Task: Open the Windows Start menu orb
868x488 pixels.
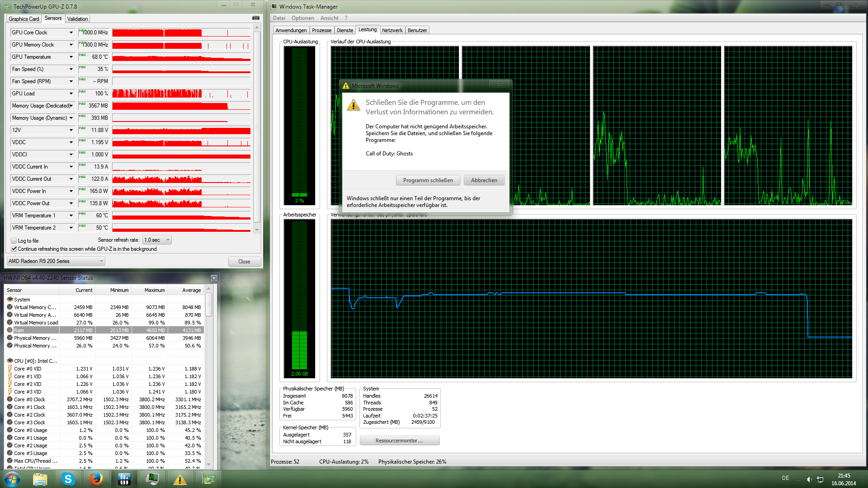Action: point(12,479)
